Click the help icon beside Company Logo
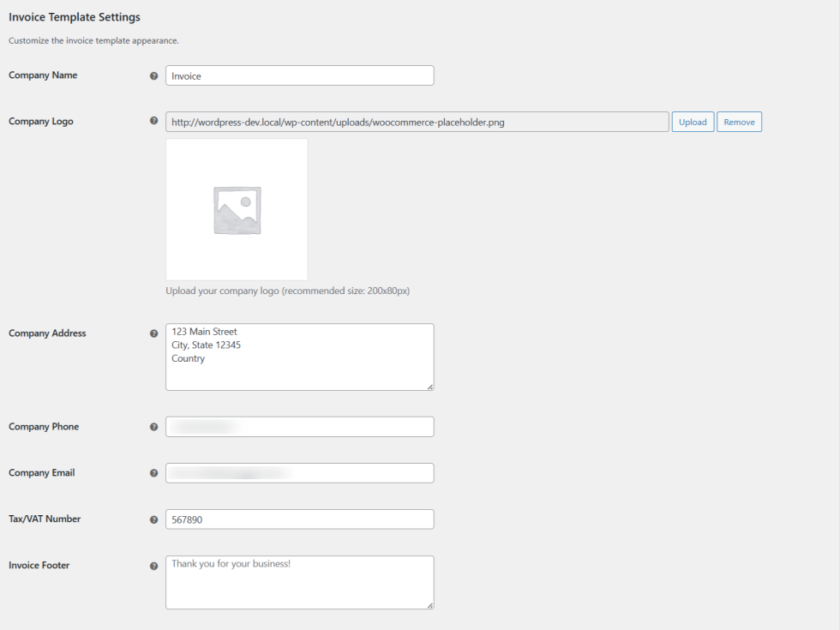This screenshot has height=630, width=840. 154,122
